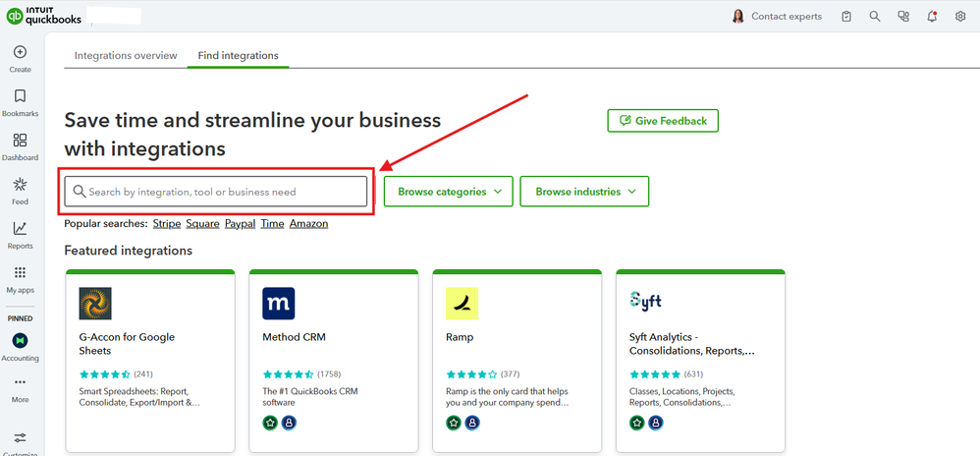The width and height of the screenshot is (980, 456).
Task: Open the notifications bell
Action: pyautogui.click(x=932, y=17)
